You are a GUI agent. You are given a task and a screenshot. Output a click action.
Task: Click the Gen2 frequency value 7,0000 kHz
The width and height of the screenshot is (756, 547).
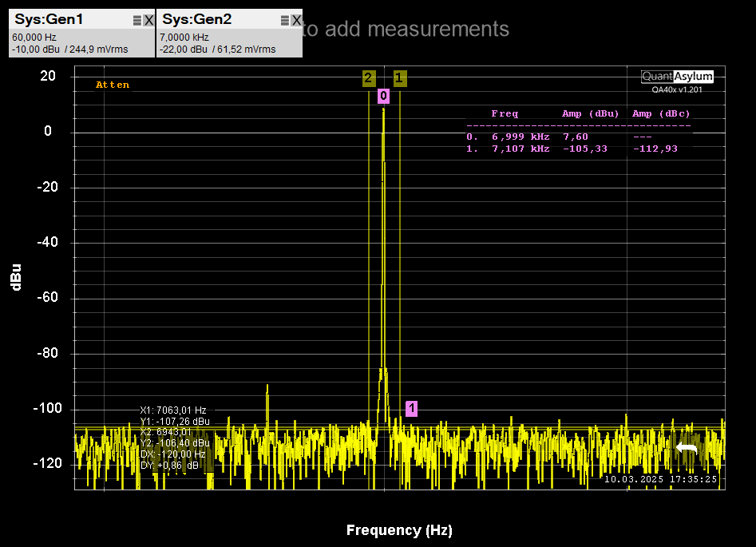click(184, 38)
